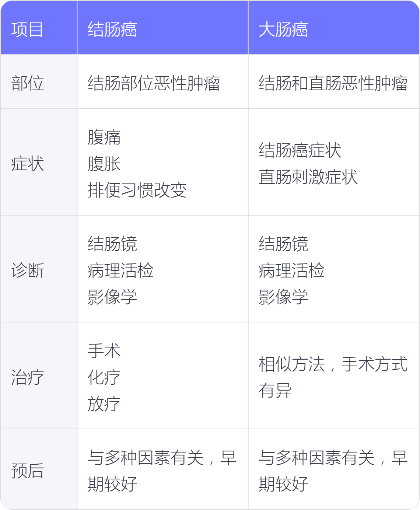420x510 pixels.
Task: Click 直肠刺激症状 in the 大肠癌 column
Action: pyautogui.click(x=308, y=177)
